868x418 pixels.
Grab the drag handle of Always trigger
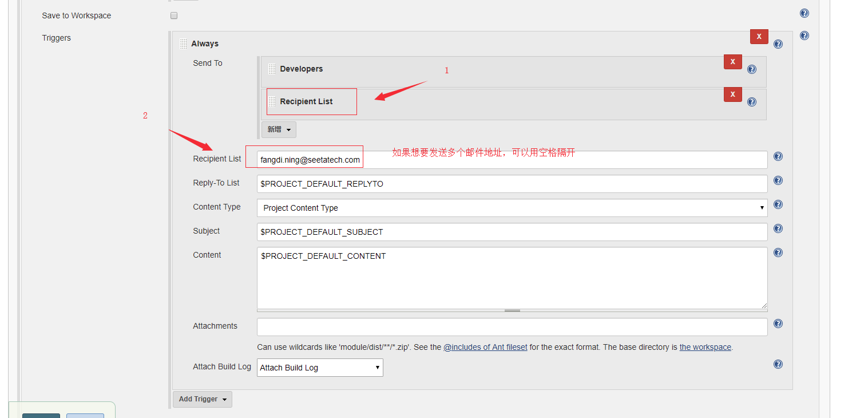pyautogui.click(x=183, y=44)
